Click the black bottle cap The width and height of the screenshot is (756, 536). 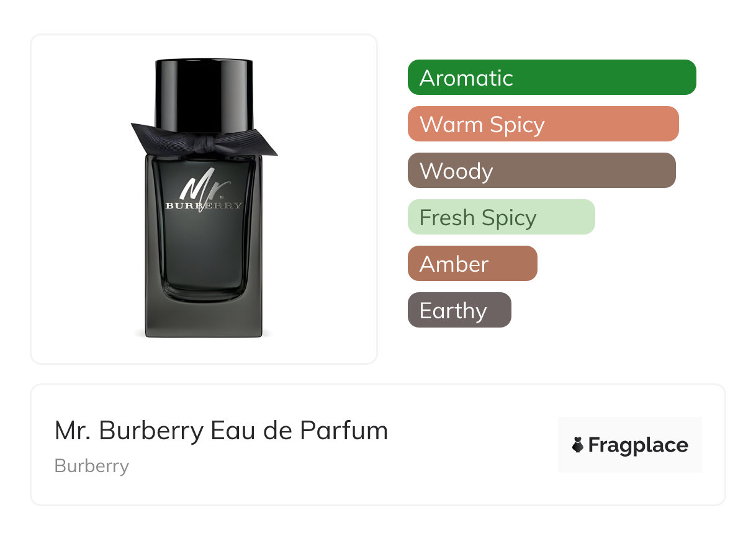[x=204, y=94]
